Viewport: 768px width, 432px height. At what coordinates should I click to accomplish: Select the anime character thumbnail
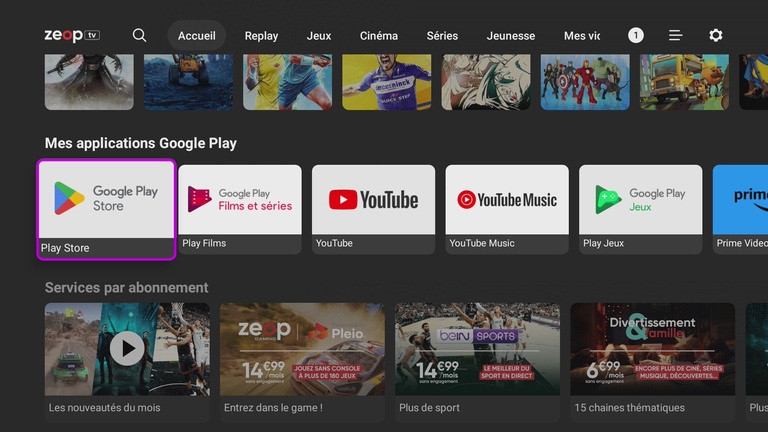(x=486, y=82)
